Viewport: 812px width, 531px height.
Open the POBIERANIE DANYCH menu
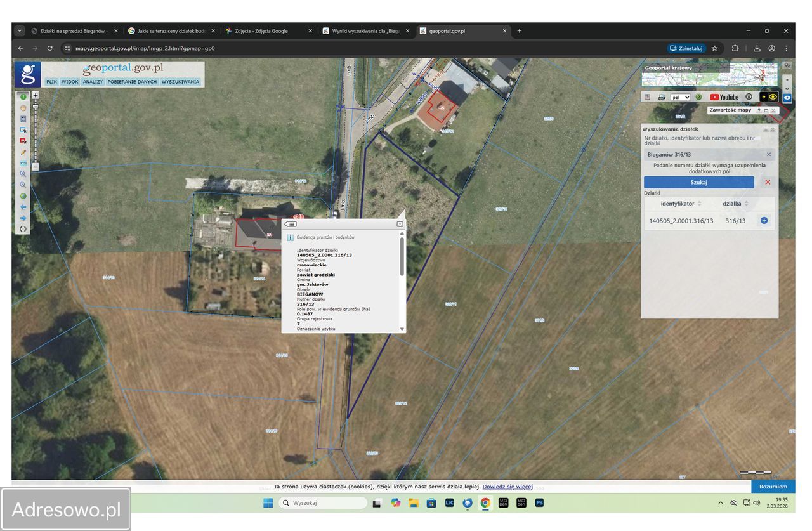[x=132, y=82]
